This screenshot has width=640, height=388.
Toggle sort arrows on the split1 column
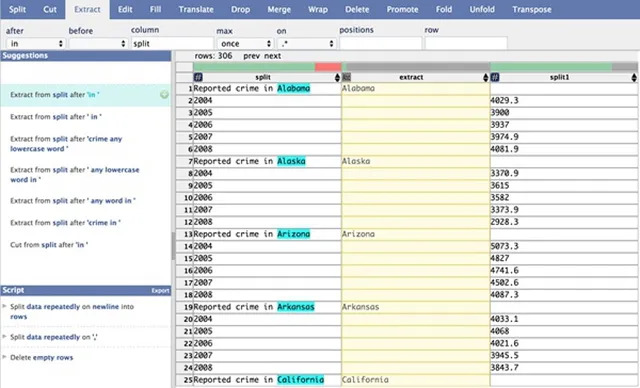tap(634, 77)
